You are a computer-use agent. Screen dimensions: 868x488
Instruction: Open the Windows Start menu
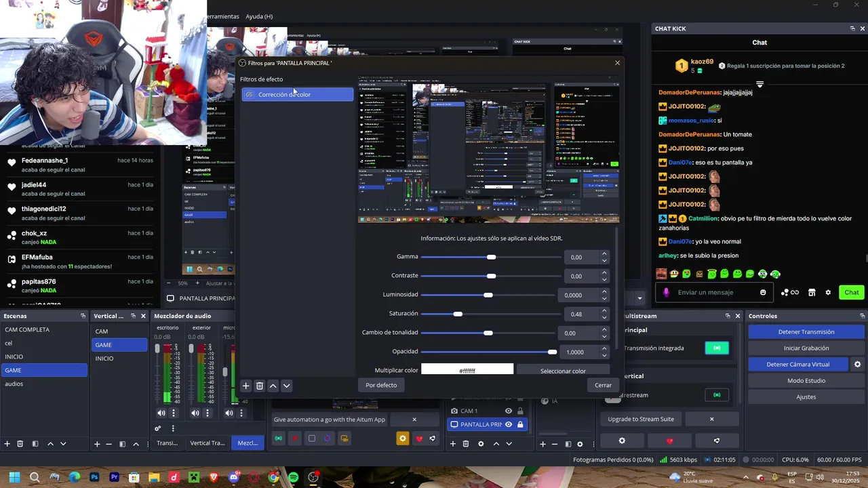point(14,477)
